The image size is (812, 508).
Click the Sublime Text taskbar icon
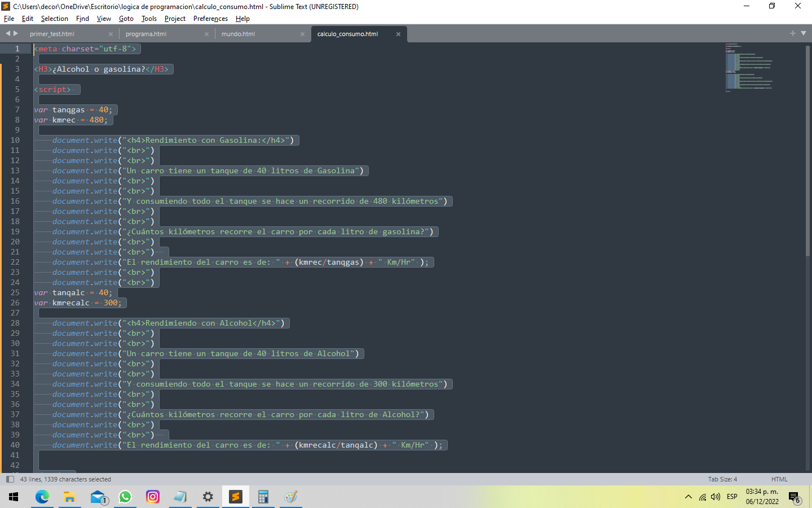(236, 497)
